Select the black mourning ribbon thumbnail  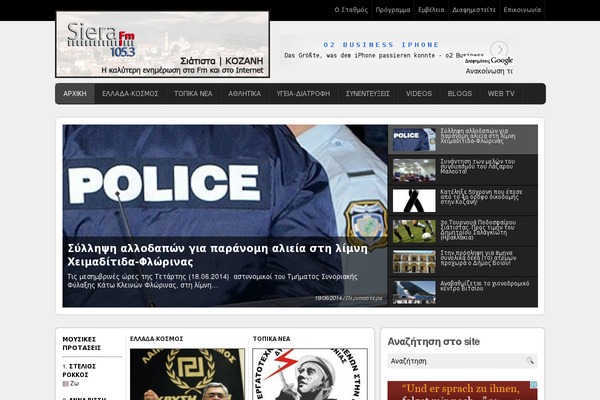[414, 201]
